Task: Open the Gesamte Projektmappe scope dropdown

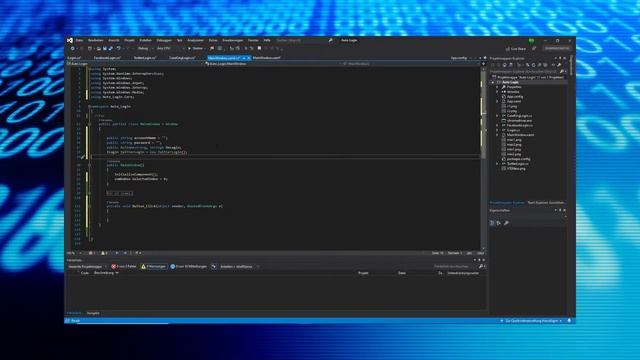Action: [87, 267]
